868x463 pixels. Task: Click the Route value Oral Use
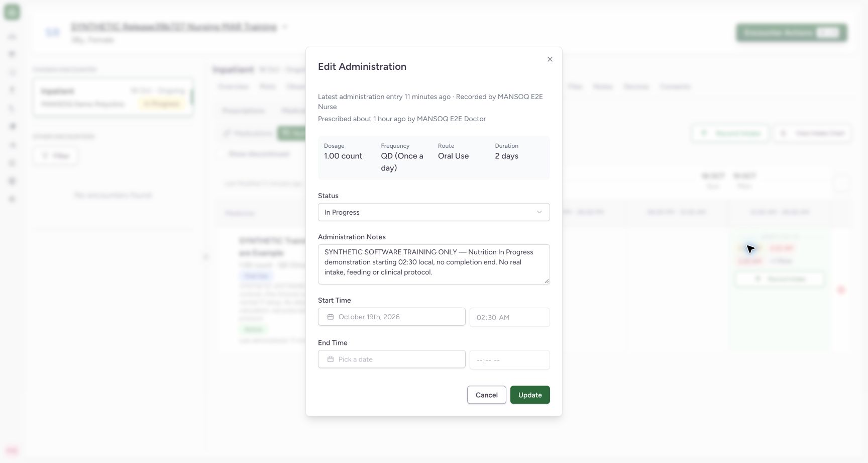tap(453, 156)
